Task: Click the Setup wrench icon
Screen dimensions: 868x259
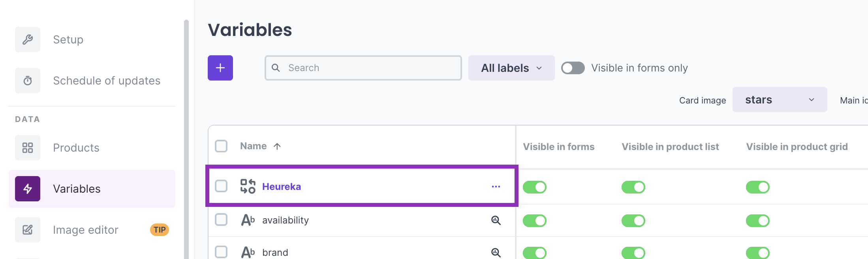Action: point(28,39)
